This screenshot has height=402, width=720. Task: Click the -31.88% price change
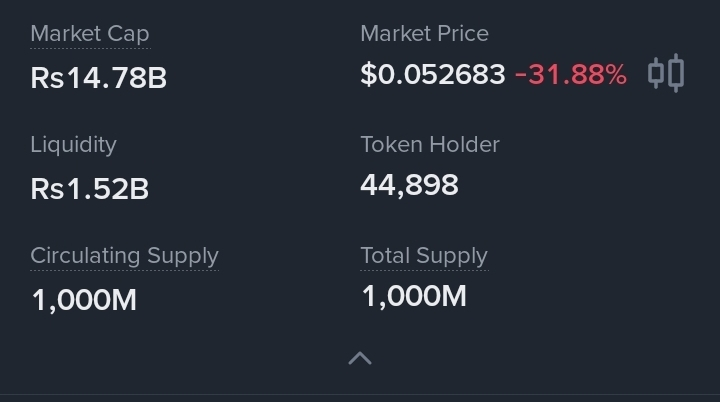pyautogui.click(x=571, y=75)
